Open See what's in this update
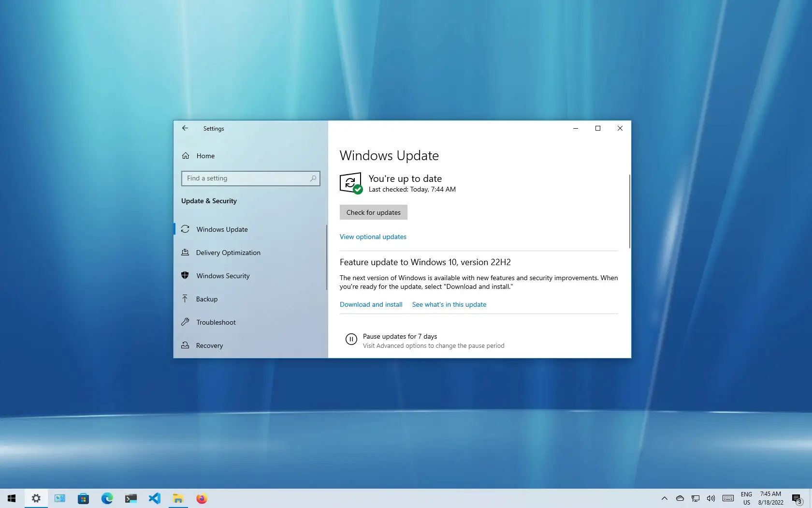Screen dimensions: 812x508 coord(449,304)
